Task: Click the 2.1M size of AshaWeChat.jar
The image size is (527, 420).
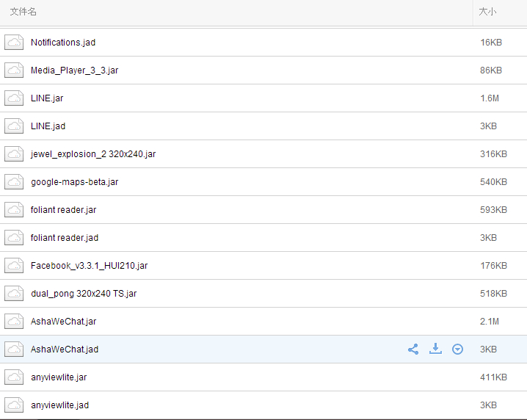Action: click(x=490, y=322)
